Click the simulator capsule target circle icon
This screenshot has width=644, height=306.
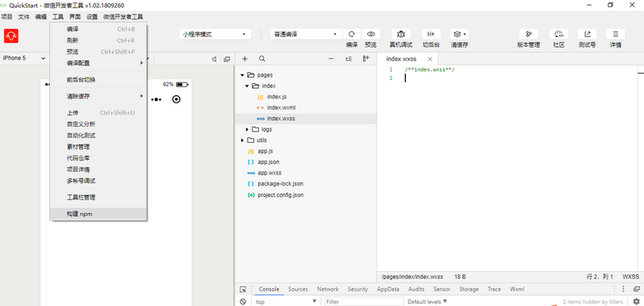(x=176, y=99)
